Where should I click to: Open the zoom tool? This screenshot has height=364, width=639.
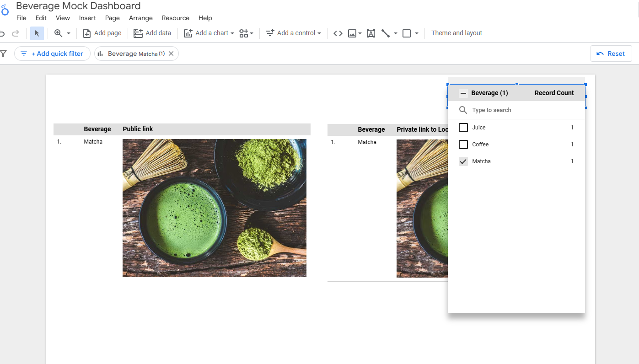pyautogui.click(x=59, y=33)
